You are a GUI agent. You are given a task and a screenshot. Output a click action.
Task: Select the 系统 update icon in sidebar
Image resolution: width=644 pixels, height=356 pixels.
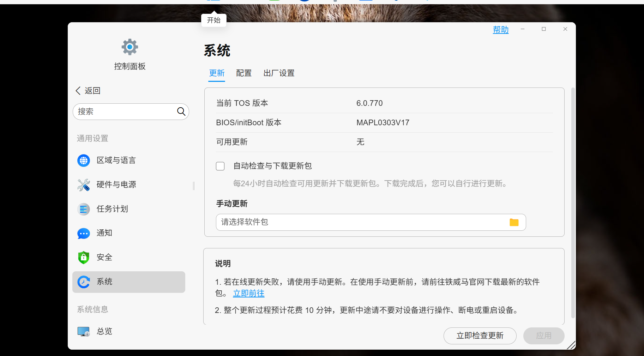[84, 282]
